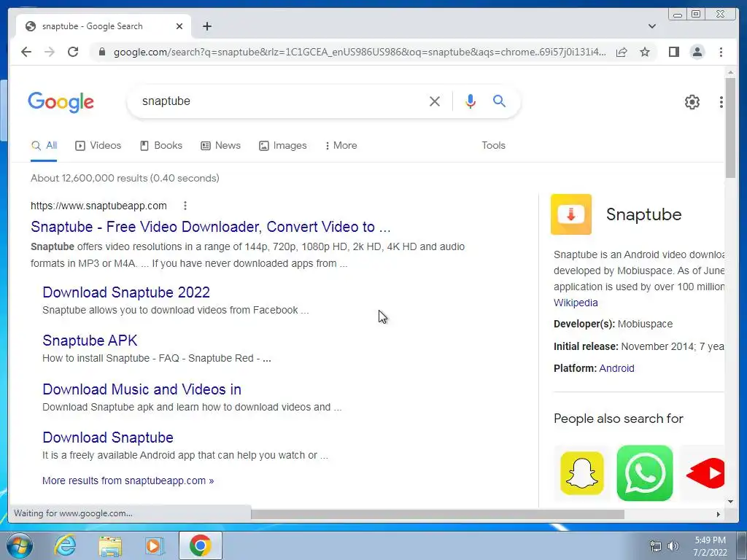747x560 pixels.
Task: Click More results from snaptubeapp.com
Action: 128,481
